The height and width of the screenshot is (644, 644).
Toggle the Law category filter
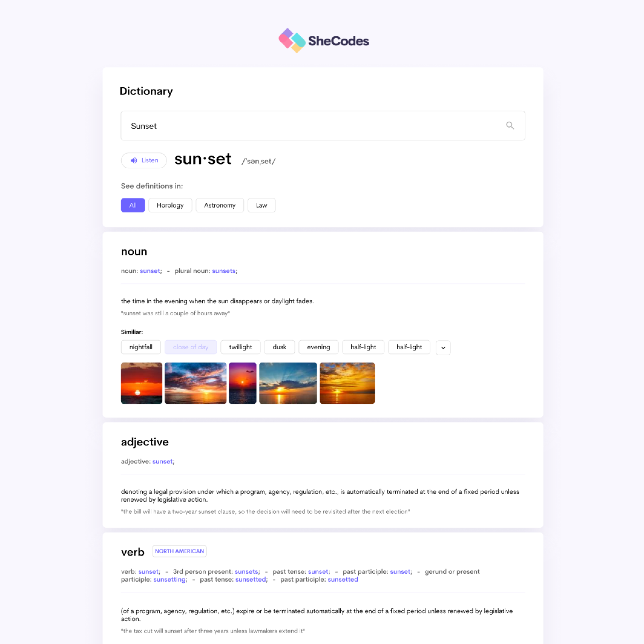tap(261, 205)
